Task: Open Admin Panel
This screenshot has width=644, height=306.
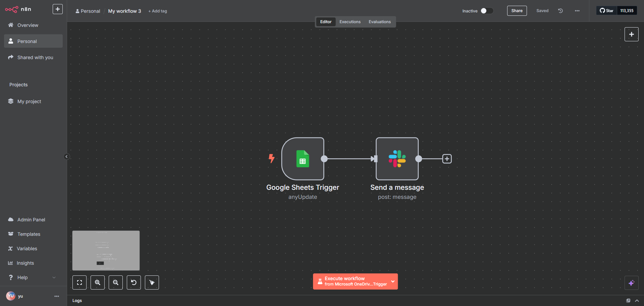Action: tap(33, 220)
